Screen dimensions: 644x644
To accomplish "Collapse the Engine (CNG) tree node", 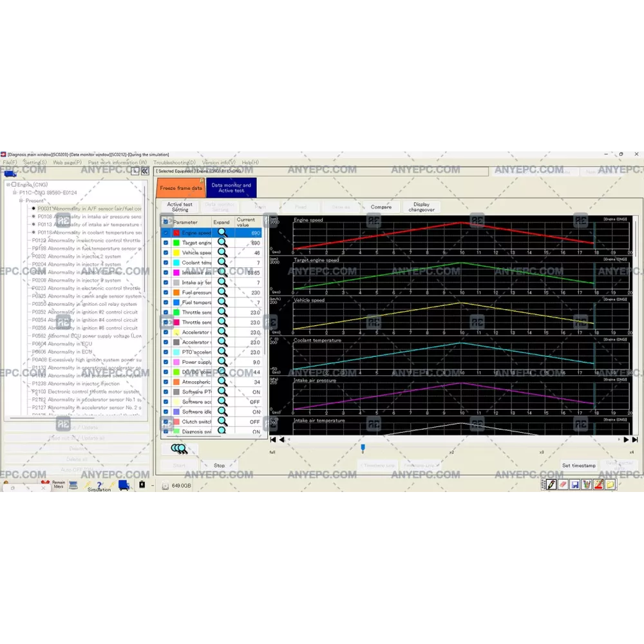I will pyautogui.click(x=8, y=185).
